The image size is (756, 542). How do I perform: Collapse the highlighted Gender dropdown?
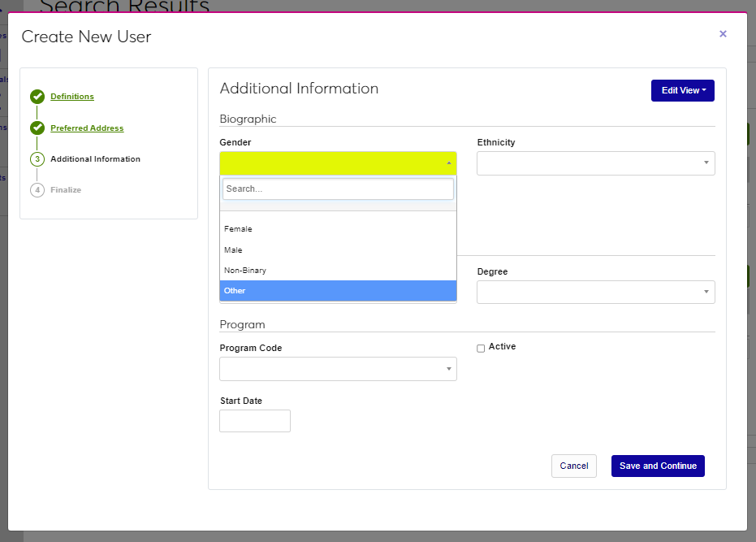[338, 163]
